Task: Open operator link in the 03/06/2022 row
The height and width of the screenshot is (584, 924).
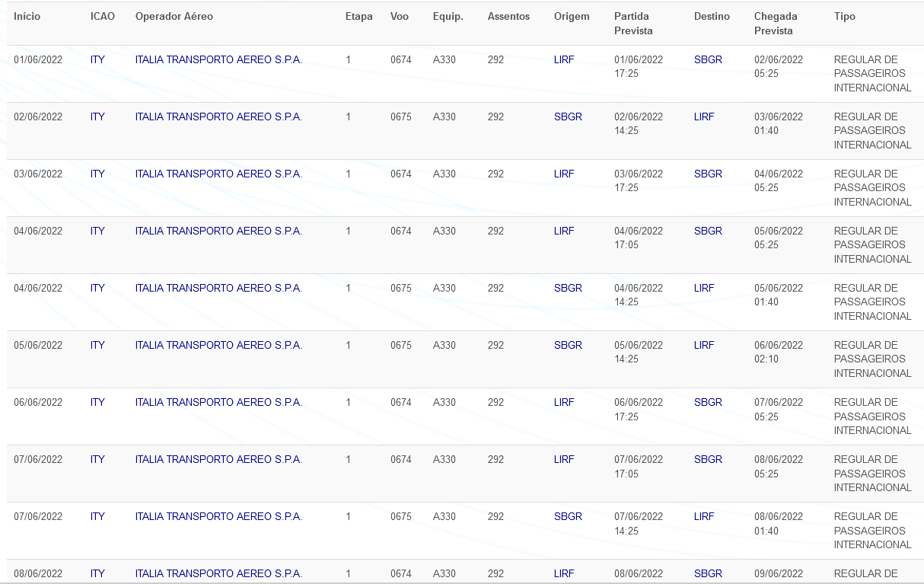Action: 218,174
